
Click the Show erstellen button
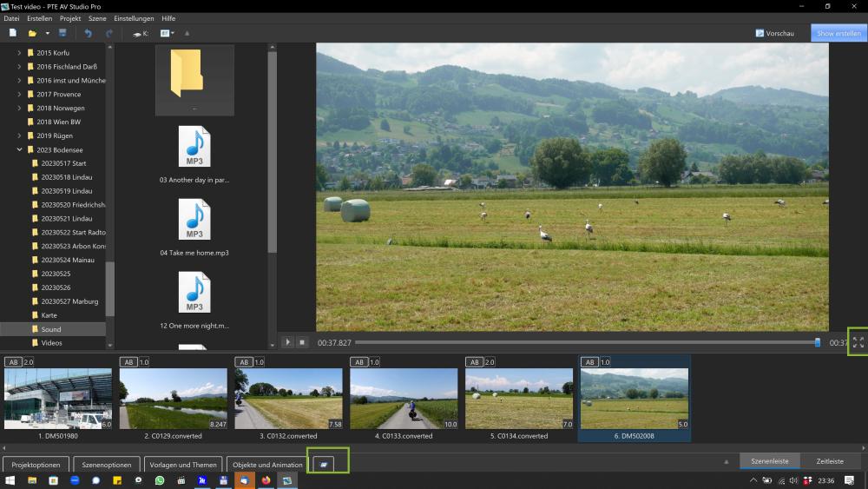point(838,33)
